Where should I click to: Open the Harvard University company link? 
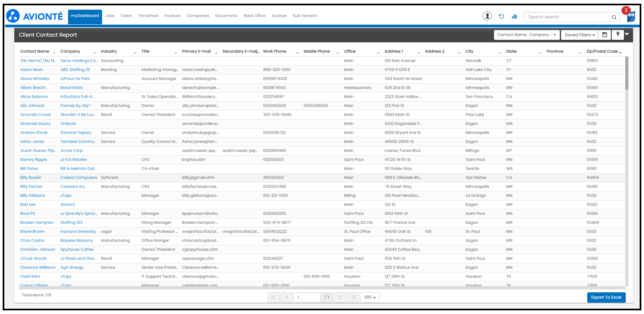78,231
